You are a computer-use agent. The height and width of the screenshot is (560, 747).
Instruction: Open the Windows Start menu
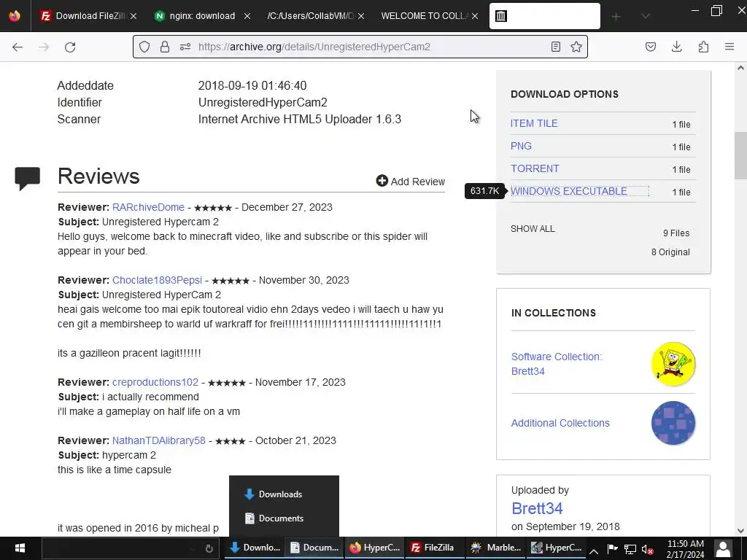click(x=20, y=548)
